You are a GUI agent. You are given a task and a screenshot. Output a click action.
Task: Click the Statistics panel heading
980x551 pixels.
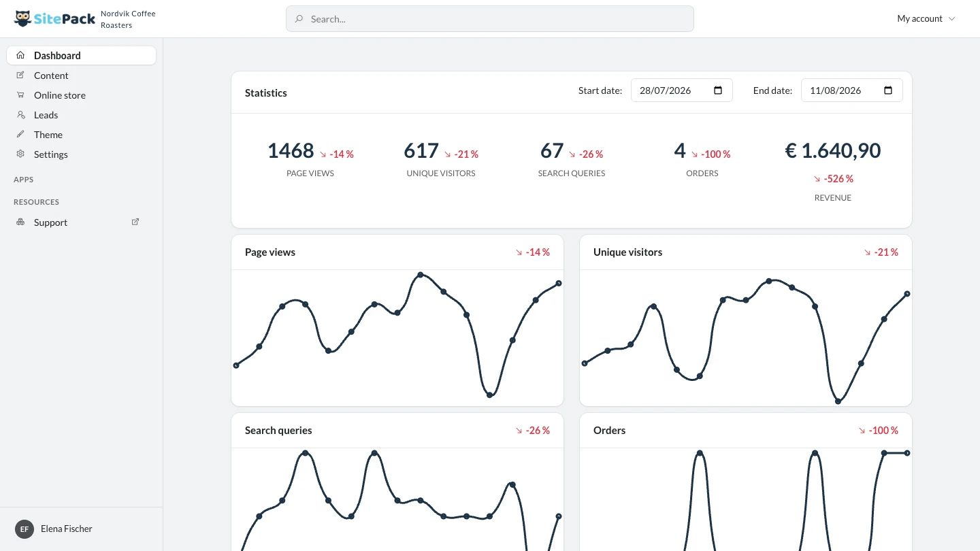coord(266,93)
